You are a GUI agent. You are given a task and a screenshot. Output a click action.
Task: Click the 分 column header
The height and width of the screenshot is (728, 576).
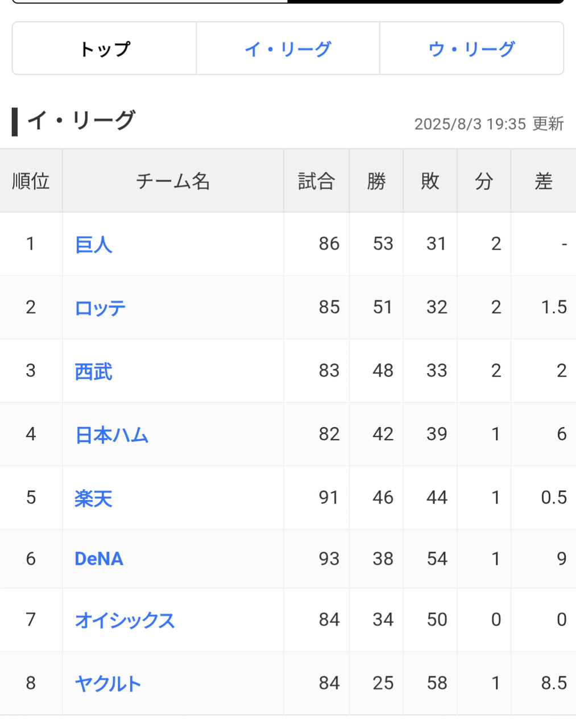(484, 181)
